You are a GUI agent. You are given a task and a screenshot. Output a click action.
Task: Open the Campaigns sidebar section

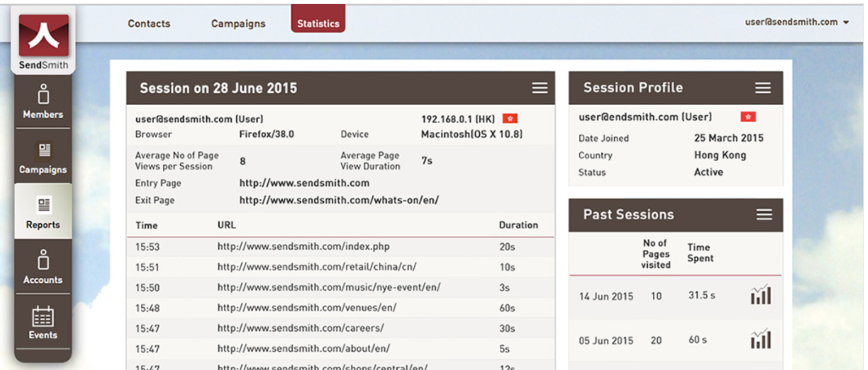[x=43, y=157]
